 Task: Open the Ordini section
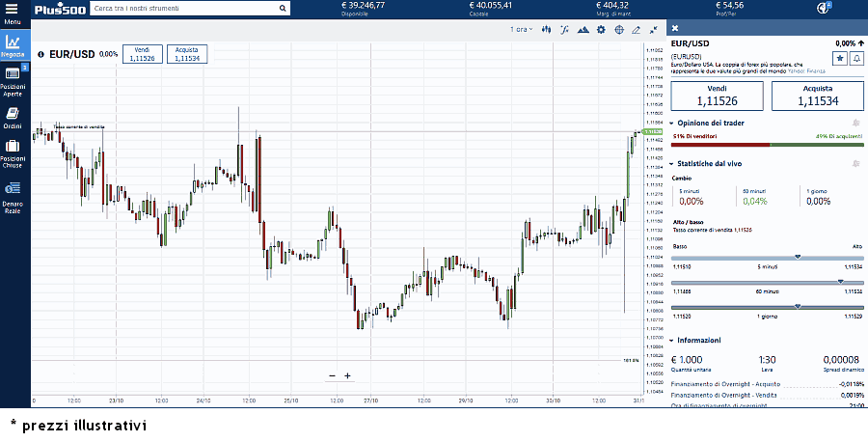pyautogui.click(x=13, y=119)
